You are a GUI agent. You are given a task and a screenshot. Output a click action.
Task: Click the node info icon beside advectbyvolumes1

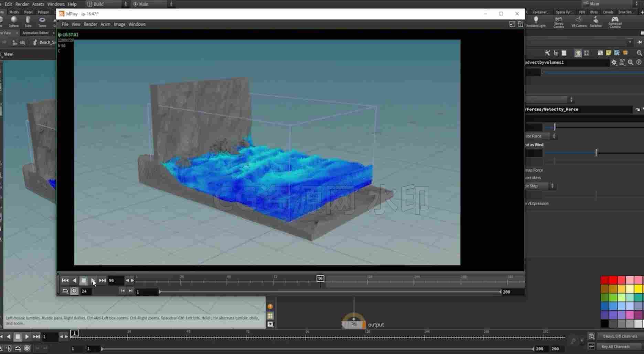click(x=639, y=62)
